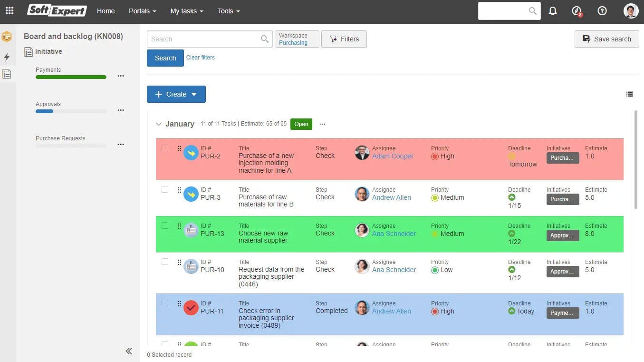The image size is (644, 362).
Task: Open the Create button dropdown arrow
Action: click(x=194, y=94)
